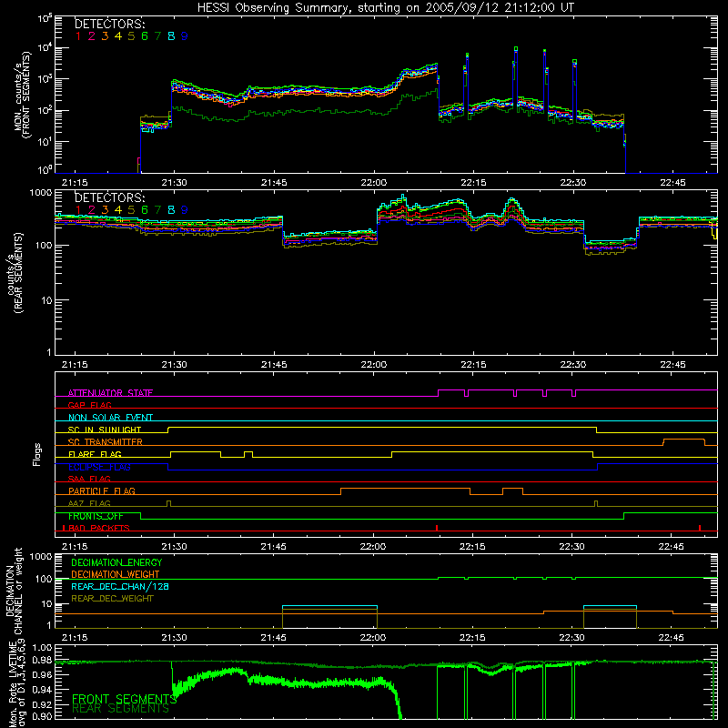Click the 0.98 y-axis label of the livetime plot
The height and width of the screenshot is (728, 728).
click(x=43, y=660)
